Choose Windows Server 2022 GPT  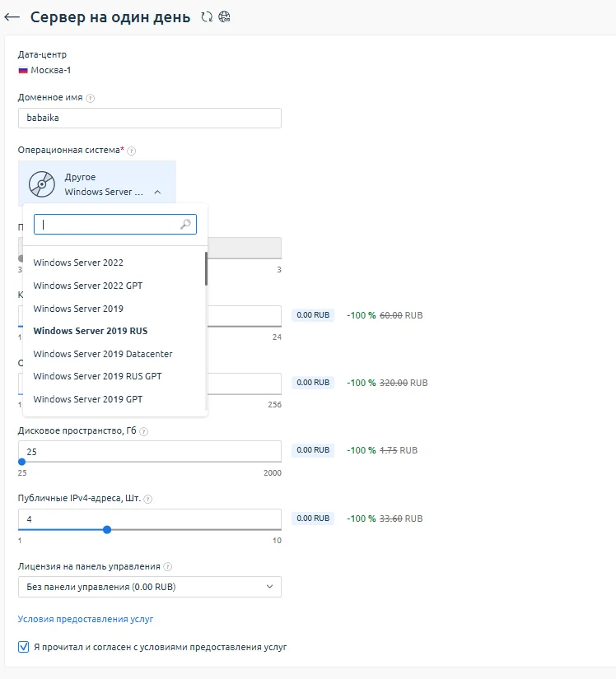[88, 286]
